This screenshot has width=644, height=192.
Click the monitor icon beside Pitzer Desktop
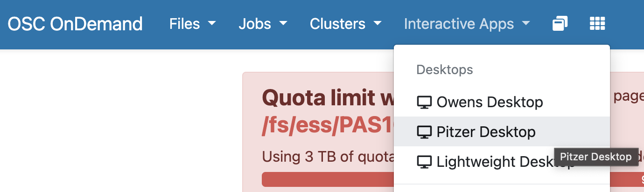point(424,132)
